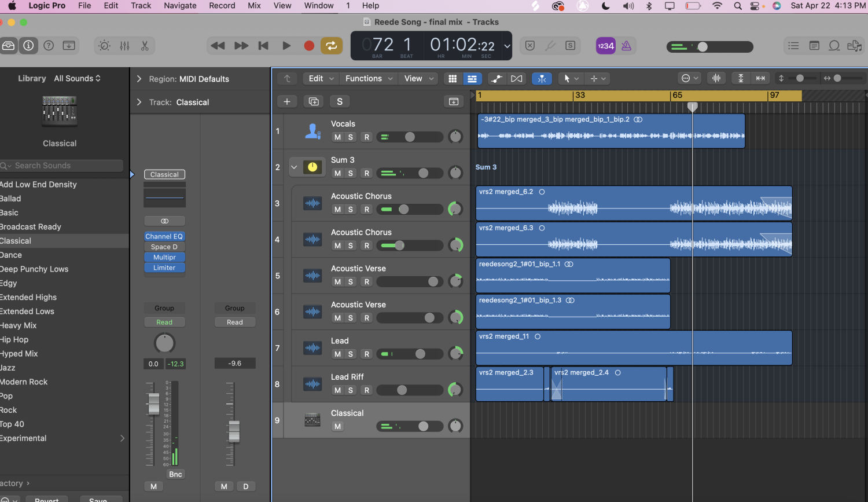868x502 pixels.
Task: Open the Functions dropdown menu
Action: (x=369, y=79)
